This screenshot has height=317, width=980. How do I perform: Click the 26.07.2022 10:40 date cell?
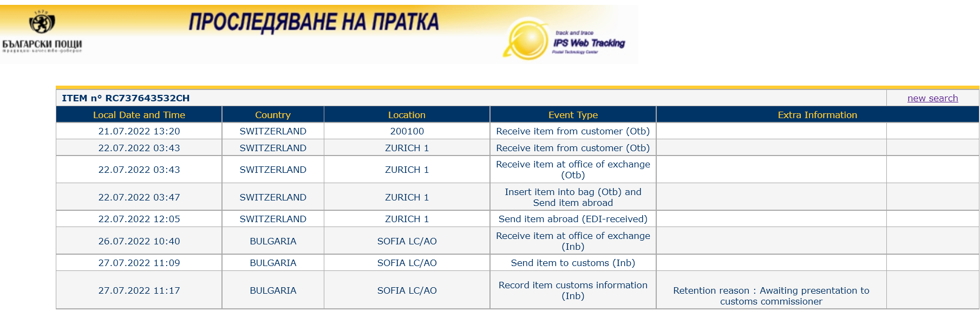(139, 241)
